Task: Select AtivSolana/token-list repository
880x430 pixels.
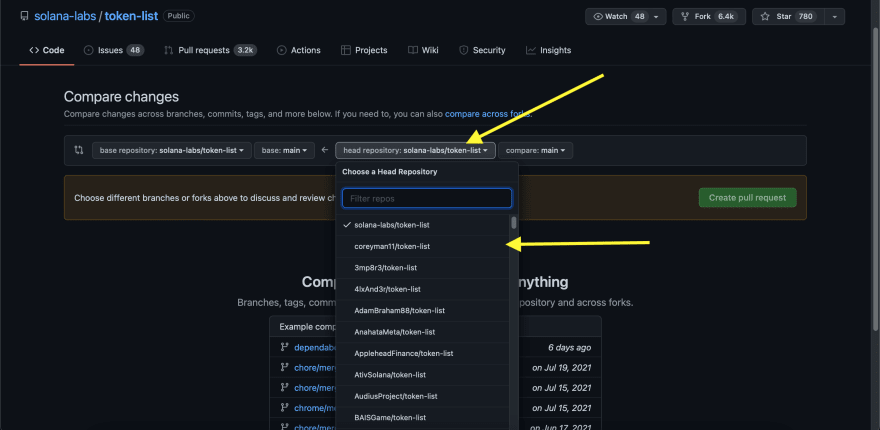Action: (x=423, y=375)
